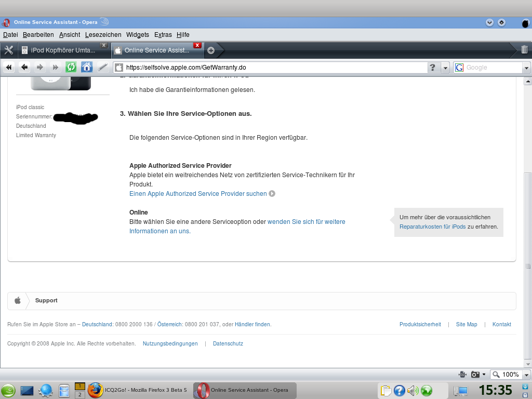Screen dimensions: 532x399
Task: Switch to the ICQ2Go Mozilla Firefox taskbar window
Action: tap(138, 390)
